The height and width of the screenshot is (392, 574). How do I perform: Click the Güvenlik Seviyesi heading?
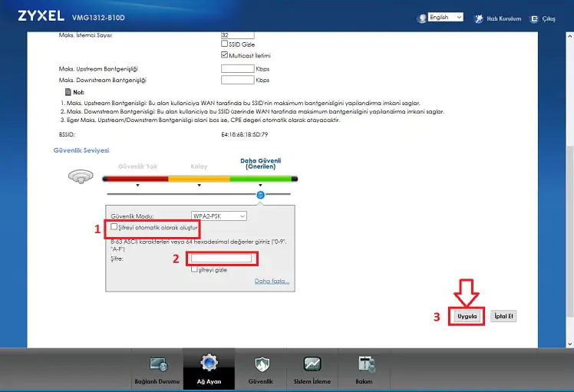[x=81, y=150]
